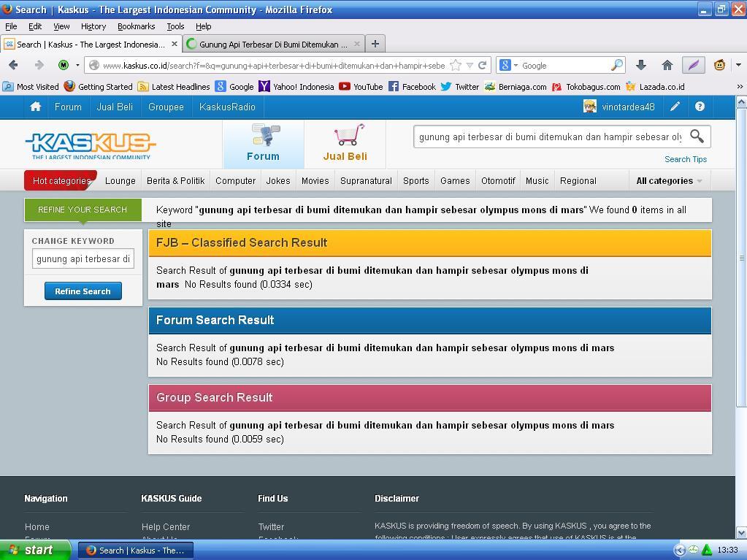
Task: Open Twitter link in footer Find Us
Action: click(x=271, y=526)
